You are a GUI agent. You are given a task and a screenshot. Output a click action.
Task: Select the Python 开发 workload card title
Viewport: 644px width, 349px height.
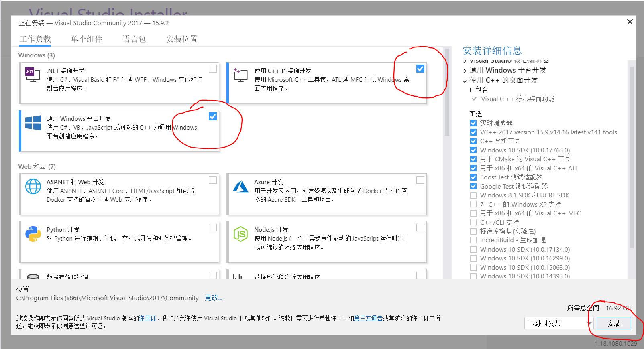(63, 229)
